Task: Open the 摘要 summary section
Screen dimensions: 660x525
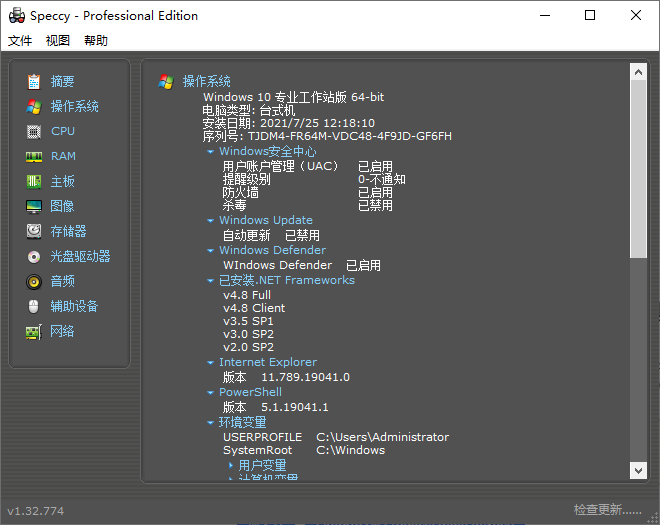Action: (62, 81)
